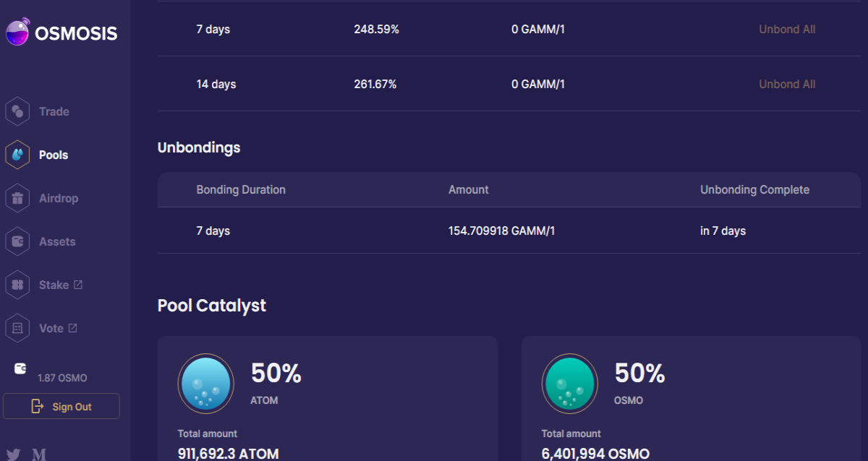
Task: Click the 1.87 OSMO wallet balance
Action: coord(62,378)
